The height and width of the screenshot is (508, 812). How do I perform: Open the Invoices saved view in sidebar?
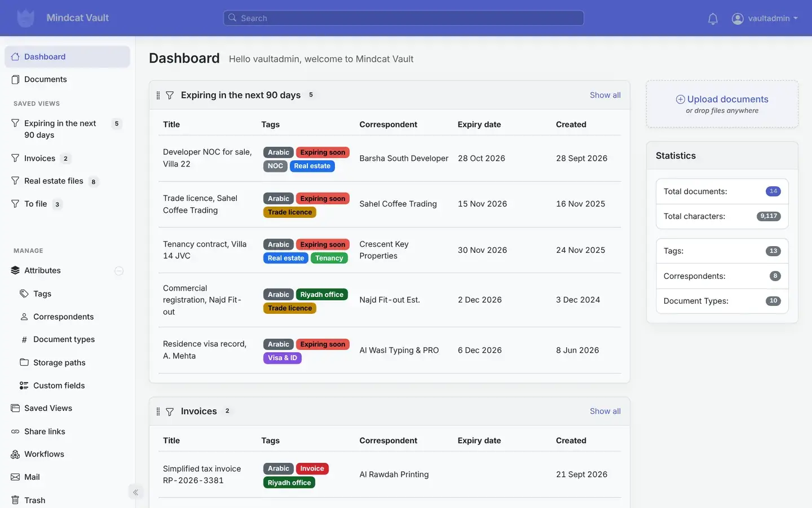(67, 159)
